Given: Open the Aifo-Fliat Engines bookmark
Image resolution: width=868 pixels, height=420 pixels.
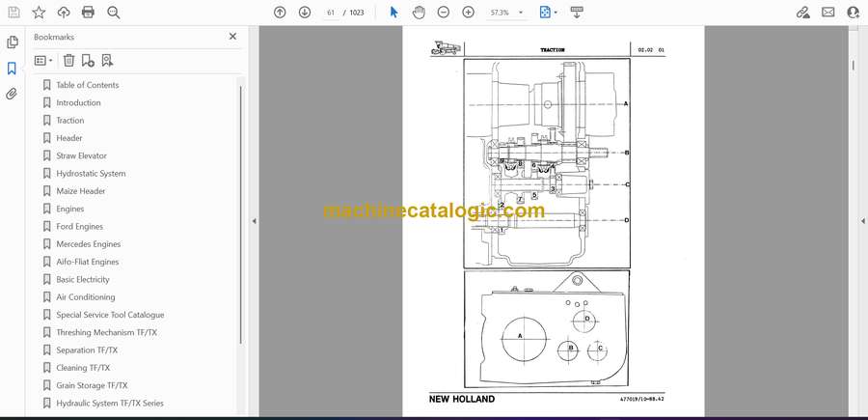Looking at the screenshot, I should [x=88, y=262].
